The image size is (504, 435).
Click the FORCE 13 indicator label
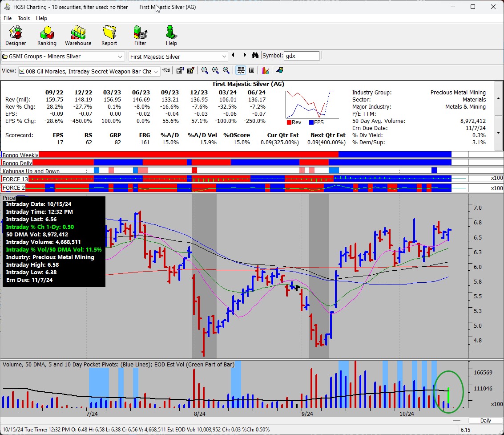click(x=15, y=179)
